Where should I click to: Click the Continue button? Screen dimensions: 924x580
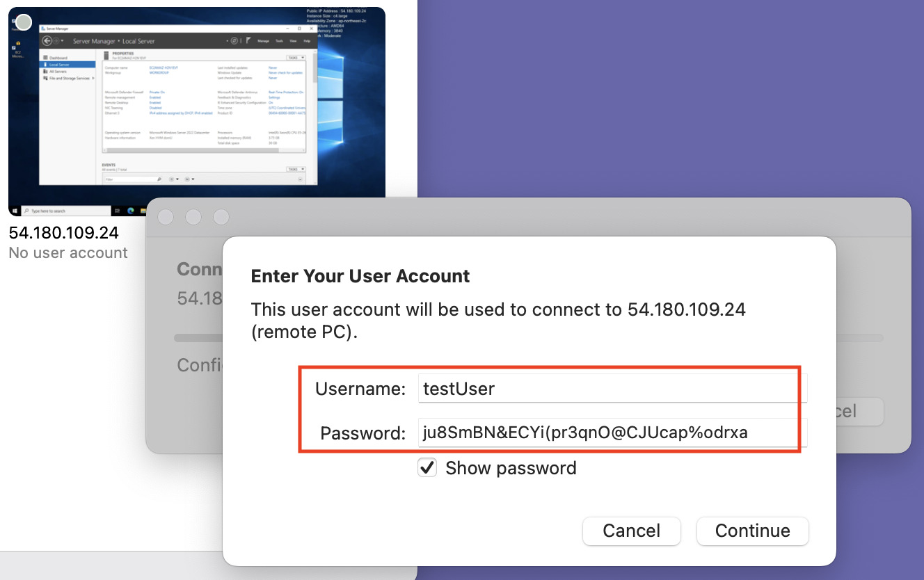click(x=752, y=531)
